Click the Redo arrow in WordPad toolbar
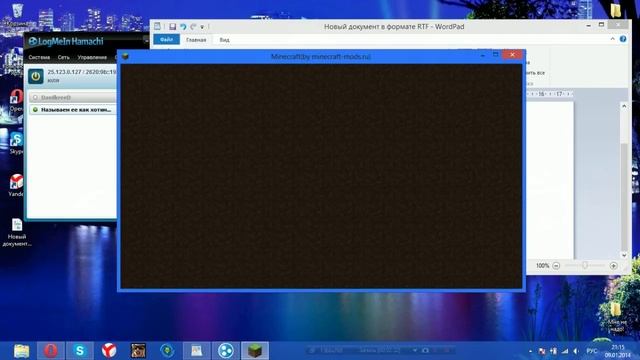This screenshot has width=640, height=360. coord(193,27)
